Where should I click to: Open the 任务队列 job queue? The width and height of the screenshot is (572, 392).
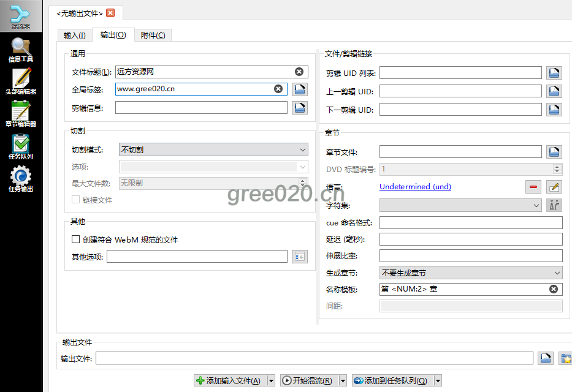[x=21, y=147]
